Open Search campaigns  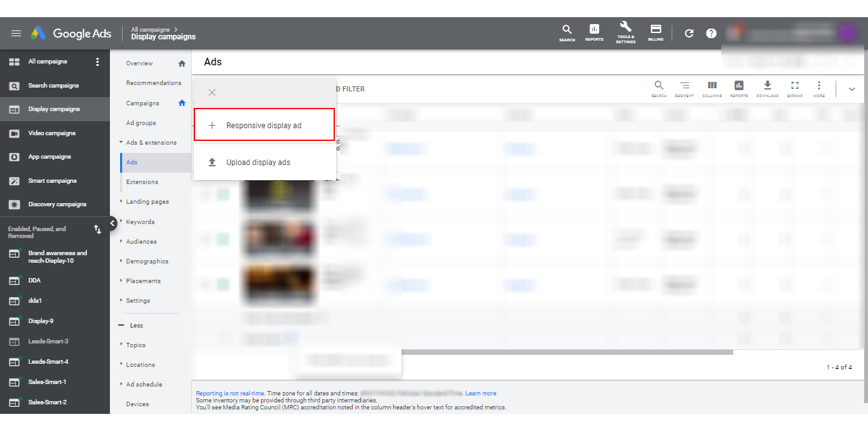click(x=53, y=85)
